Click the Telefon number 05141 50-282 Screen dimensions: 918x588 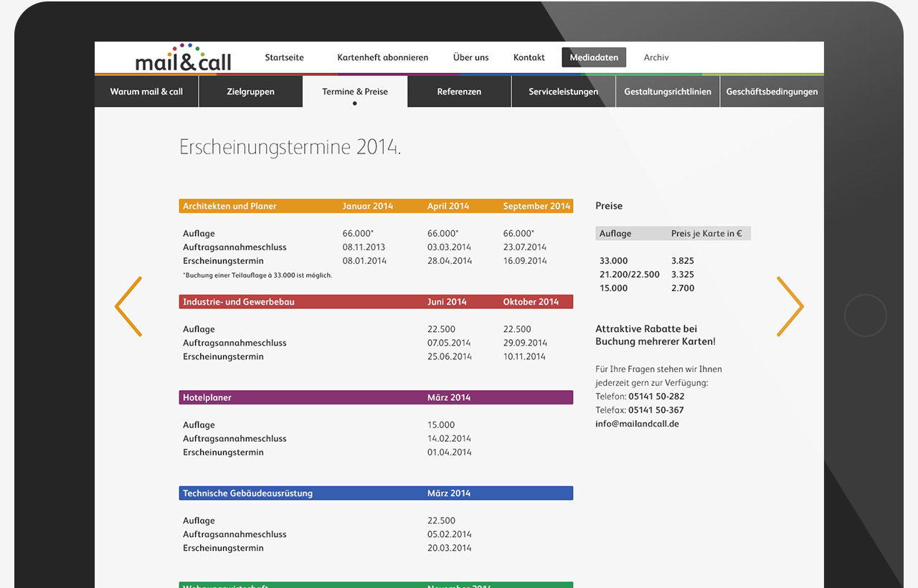[x=656, y=397]
